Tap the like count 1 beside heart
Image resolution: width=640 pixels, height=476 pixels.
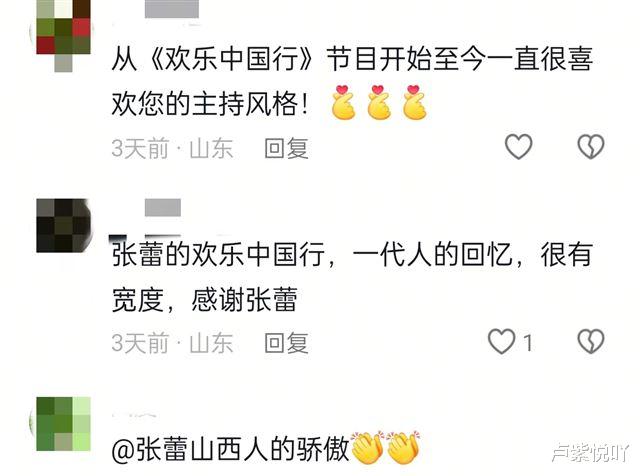[528, 343]
